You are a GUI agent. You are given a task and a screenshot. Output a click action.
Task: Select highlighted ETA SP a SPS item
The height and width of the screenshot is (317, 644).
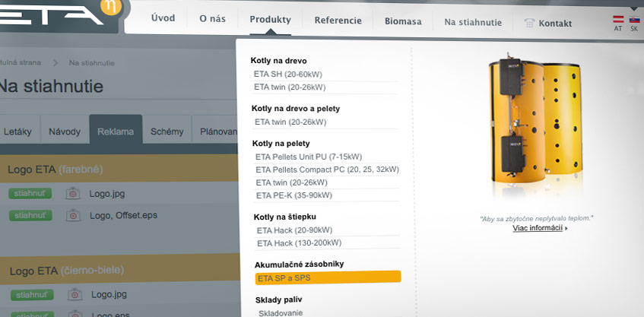(328, 277)
